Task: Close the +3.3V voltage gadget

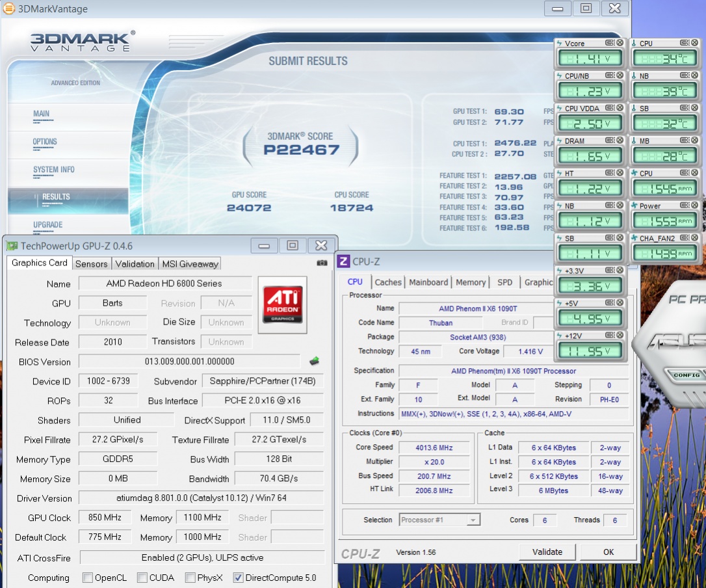Action: coord(620,270)
